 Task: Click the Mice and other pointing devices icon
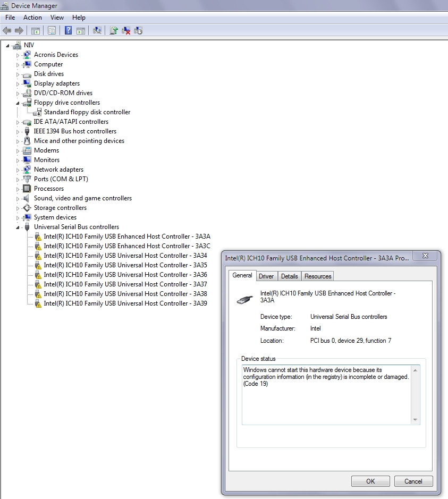27,141
